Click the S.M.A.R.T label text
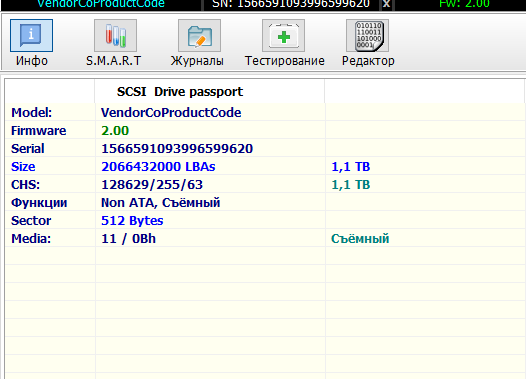526x379 pixels. pos(113,61)
